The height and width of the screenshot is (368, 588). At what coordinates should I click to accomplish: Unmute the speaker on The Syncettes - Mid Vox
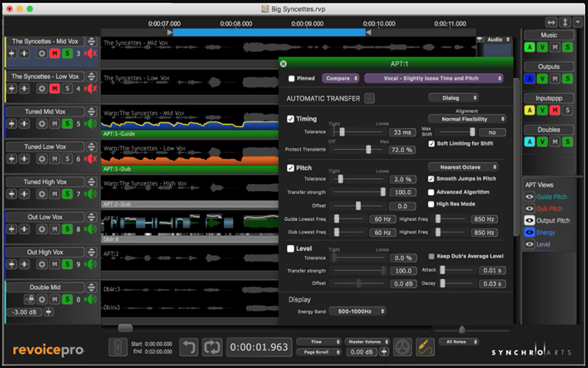(x=91, y=54)
